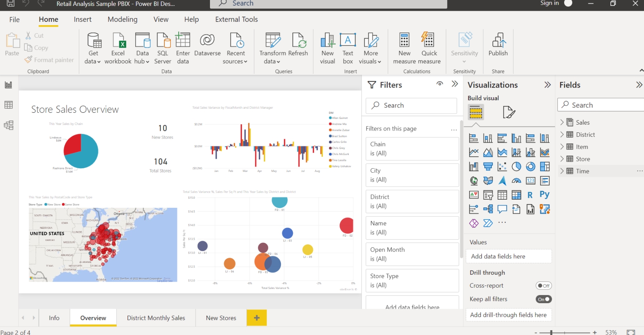Insert a pie chart visual
The width and height of the screenshot is (644, 335).
pyautogui.click(x=516, y=166)
